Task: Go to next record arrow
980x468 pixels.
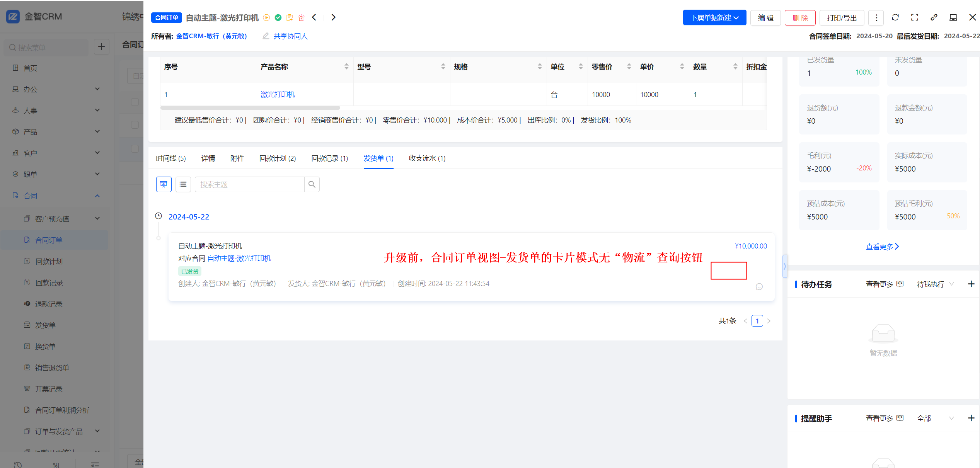Action: (333, 17)
